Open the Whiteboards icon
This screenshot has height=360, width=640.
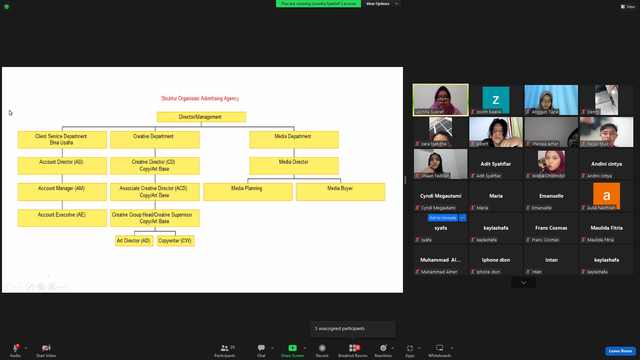440,348
